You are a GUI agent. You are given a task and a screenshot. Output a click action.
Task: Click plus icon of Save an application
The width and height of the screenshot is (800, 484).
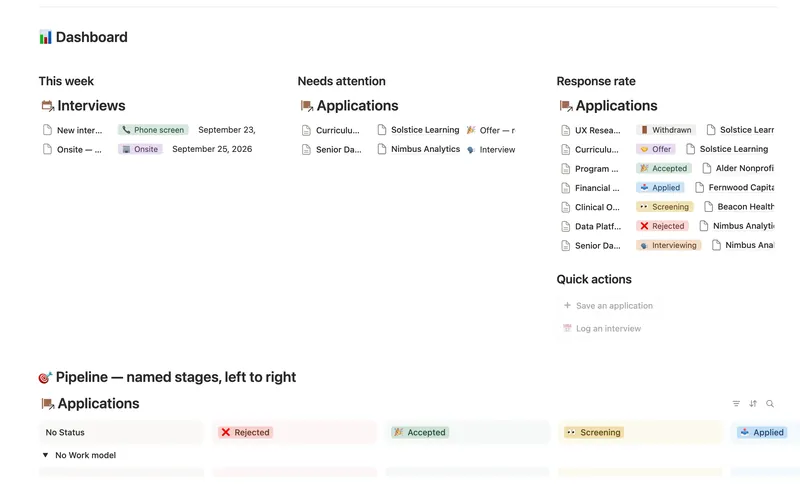(567, 305)
